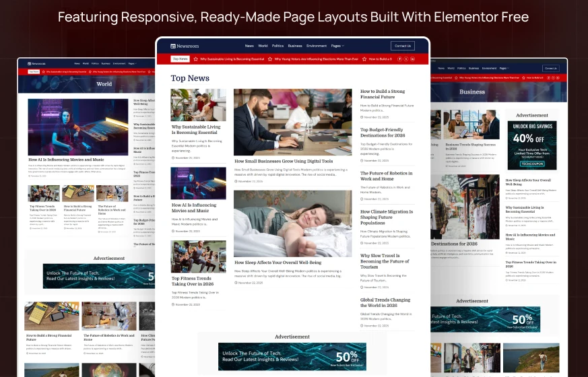Click the clock icon beside Financial Future date
Screen dimensions: 588x377
tap(362, 117)
